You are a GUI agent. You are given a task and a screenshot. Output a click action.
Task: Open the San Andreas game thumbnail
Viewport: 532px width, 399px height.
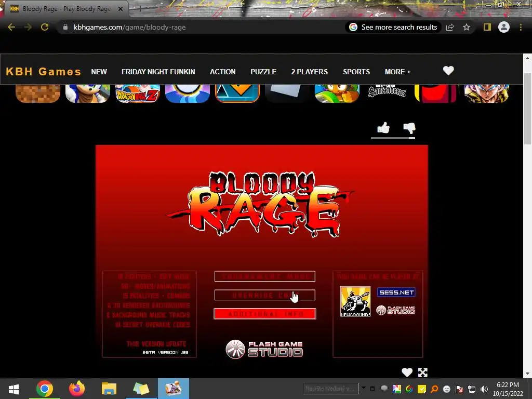pos(387,91)
